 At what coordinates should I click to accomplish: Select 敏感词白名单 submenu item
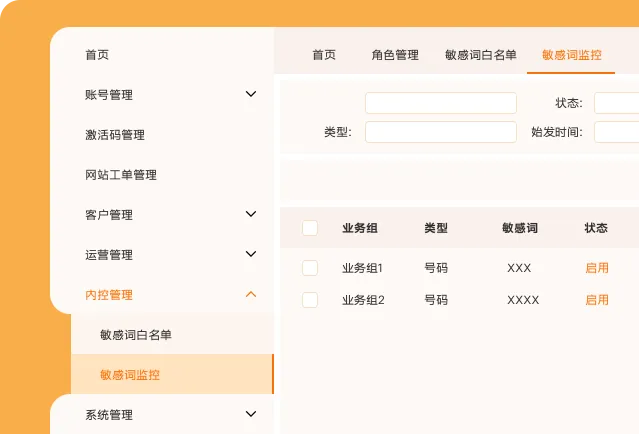click(136, 335)
